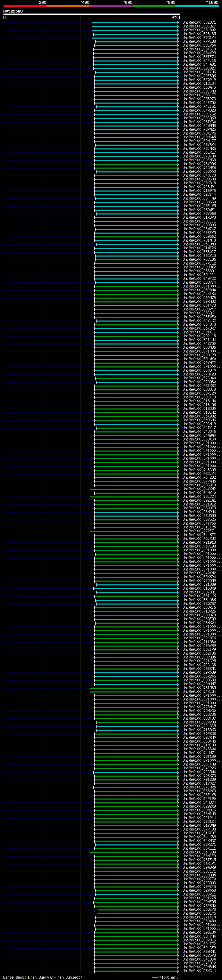Select the UniRef100_Q84VR9 label
Image resolution: width=222 pixels, height=980 pixels.
tap(199, 53)
